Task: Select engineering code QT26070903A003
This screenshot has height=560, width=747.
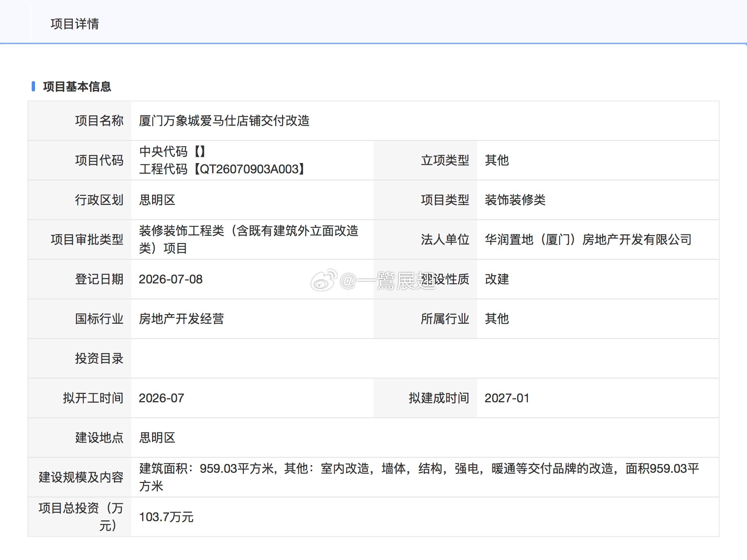Action: coord(250,169)
